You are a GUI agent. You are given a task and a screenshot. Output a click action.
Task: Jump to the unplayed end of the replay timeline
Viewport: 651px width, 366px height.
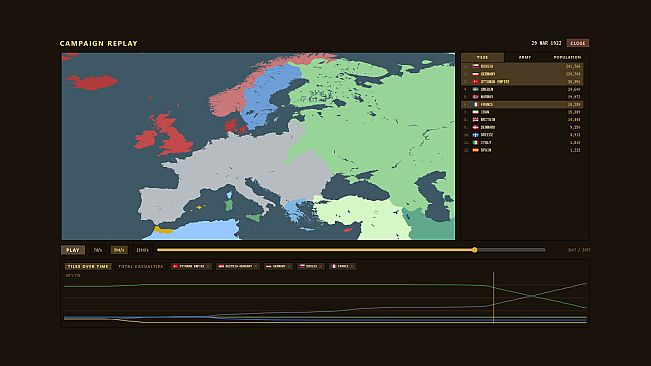point(544,250)
